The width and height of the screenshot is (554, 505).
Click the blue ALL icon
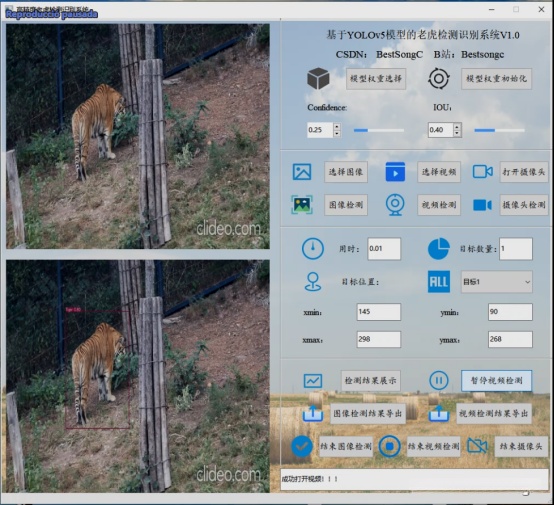coord(438,282)
